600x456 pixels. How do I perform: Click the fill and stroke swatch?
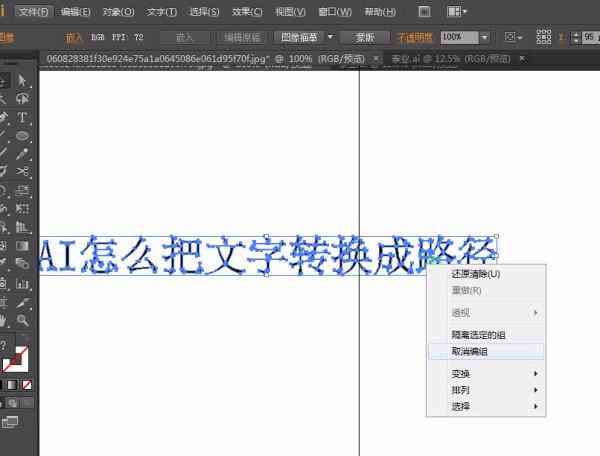click(15, 360)
